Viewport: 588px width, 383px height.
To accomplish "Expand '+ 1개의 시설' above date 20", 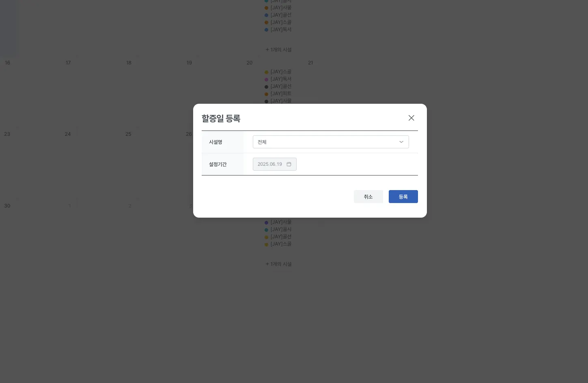I will 279,49.
